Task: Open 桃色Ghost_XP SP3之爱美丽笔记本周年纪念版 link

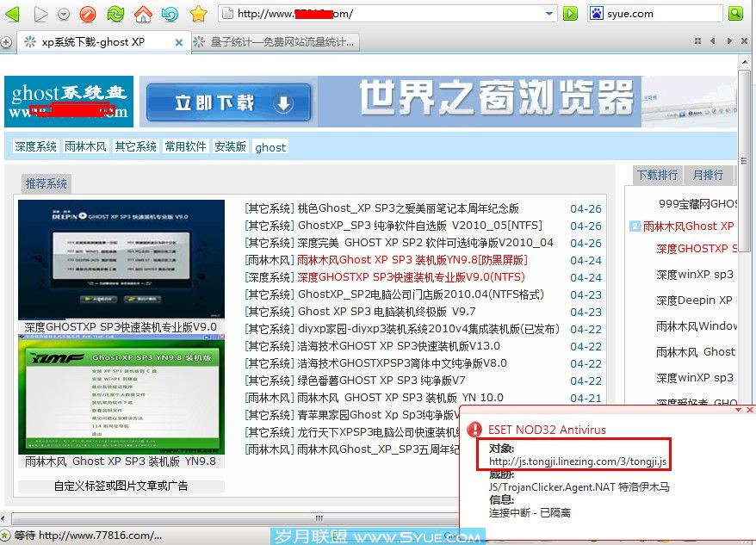Action: [x=408, y=208]
